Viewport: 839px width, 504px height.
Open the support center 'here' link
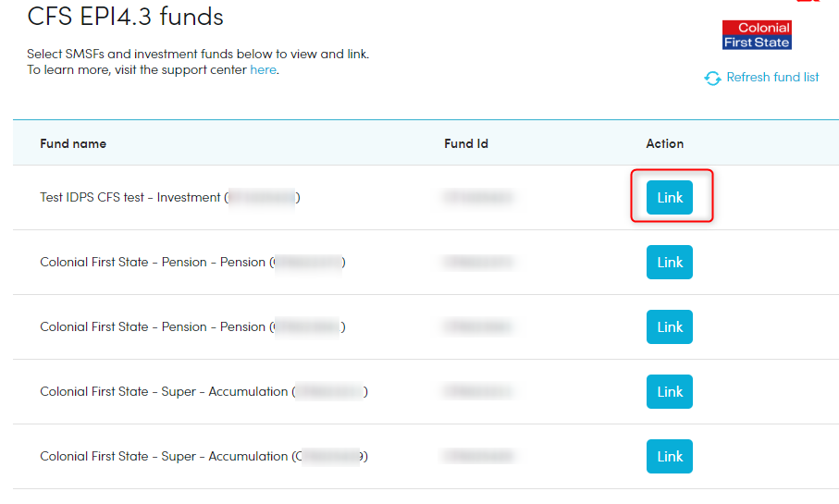coord(263,69)
